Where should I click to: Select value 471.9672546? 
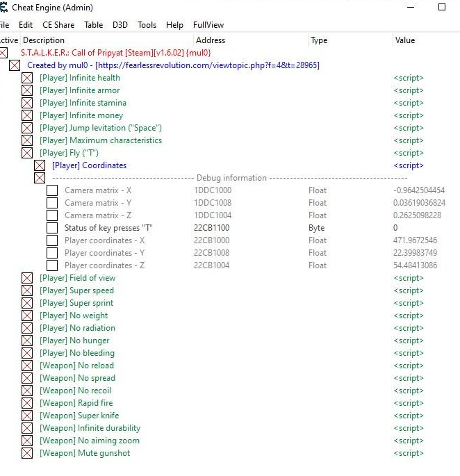click(x=415, y=240)
